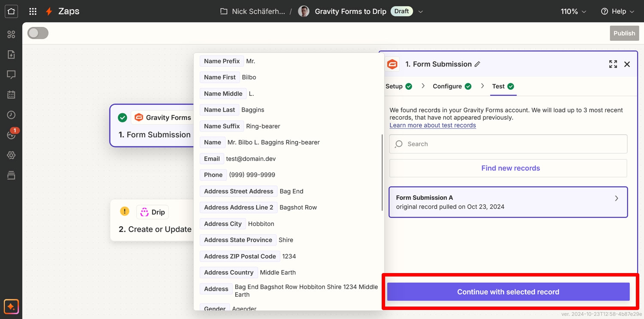
Task: Open the AI sparkle assistant icon
Action: (11, 307)
